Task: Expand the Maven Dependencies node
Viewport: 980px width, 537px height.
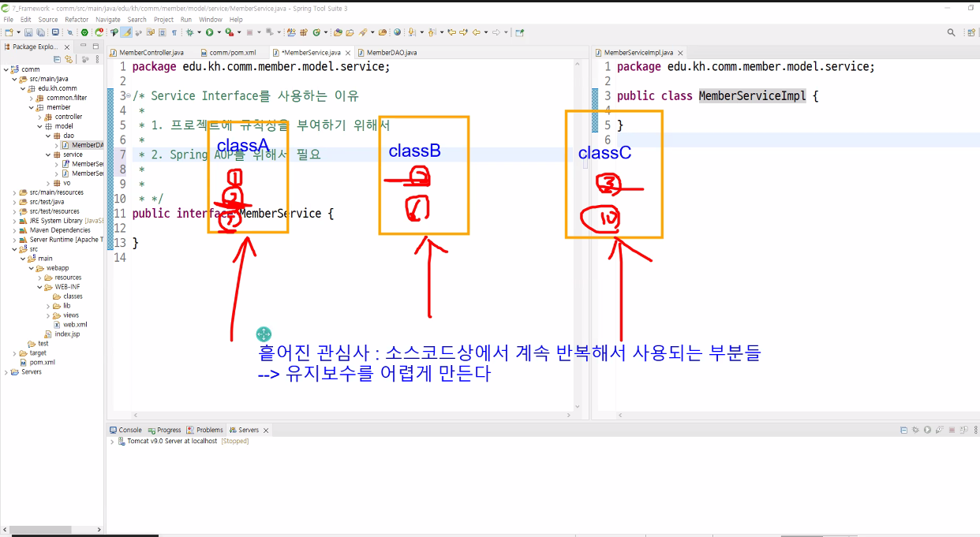Action: (14, 230)
